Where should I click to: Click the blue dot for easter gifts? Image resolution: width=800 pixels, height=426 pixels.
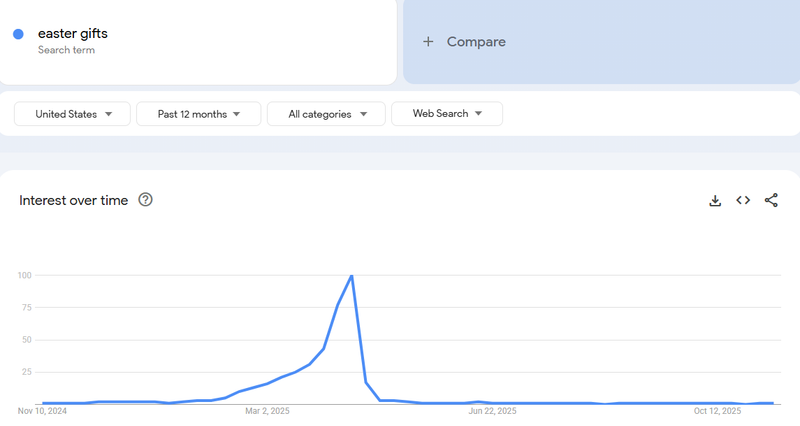[18, 34]
